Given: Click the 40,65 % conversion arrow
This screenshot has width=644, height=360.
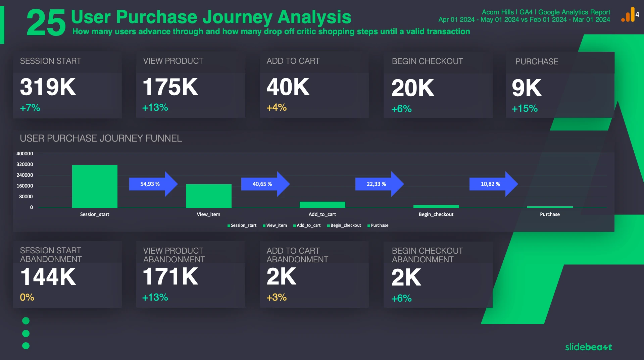Looking at the screenshot, I should [x=265, y=184].
